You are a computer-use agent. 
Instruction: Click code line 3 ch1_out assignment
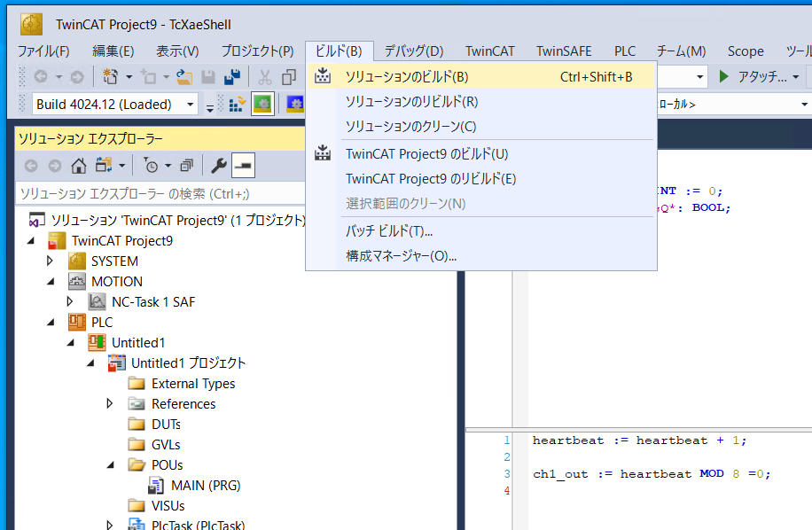[x=652, y=474]
